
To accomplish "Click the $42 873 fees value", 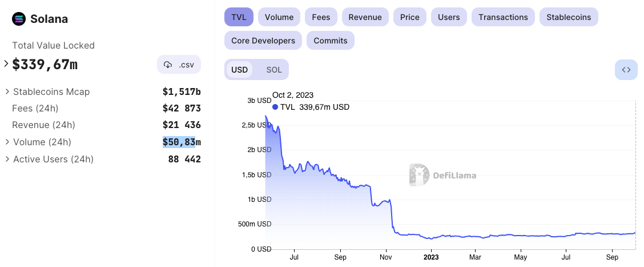I will [182, 108].
